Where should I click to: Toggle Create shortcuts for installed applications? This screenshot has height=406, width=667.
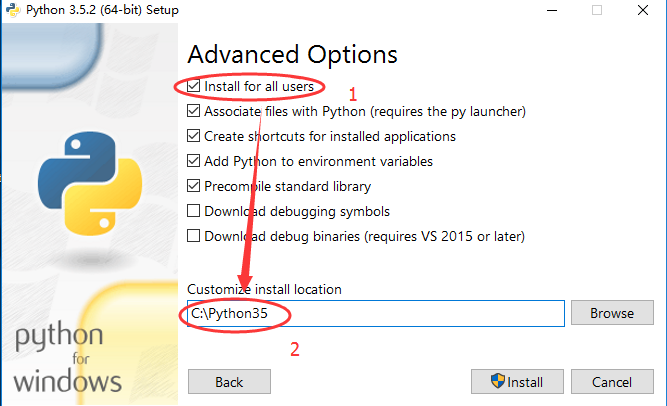[x=194, y=136]
